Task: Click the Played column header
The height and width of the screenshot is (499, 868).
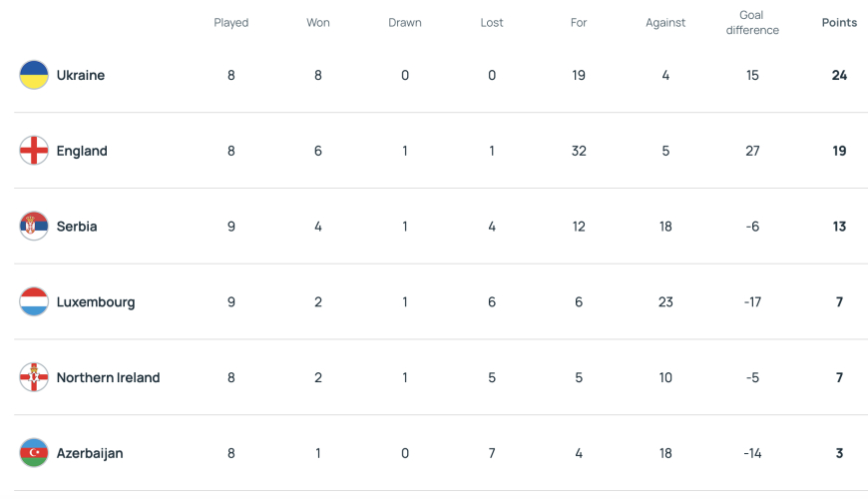Action: tap(230, 23)
